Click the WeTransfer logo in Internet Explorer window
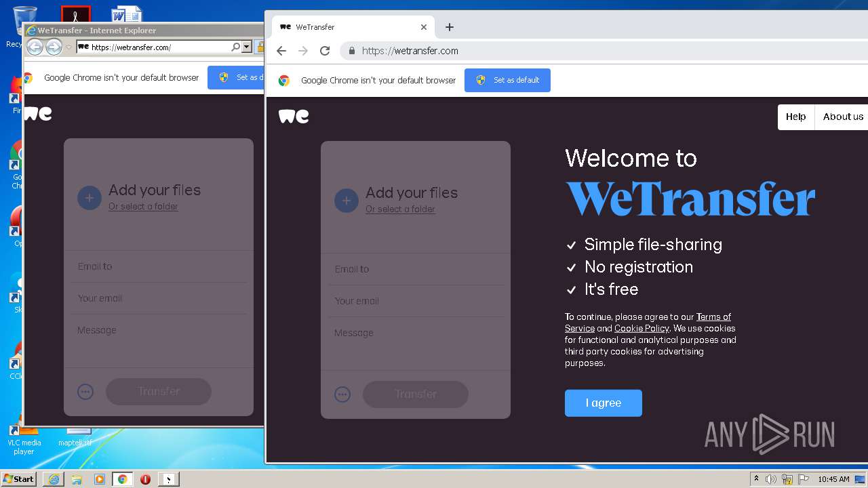Image resolution: width=868 pixels, height=488 pixels. [38, 114]
